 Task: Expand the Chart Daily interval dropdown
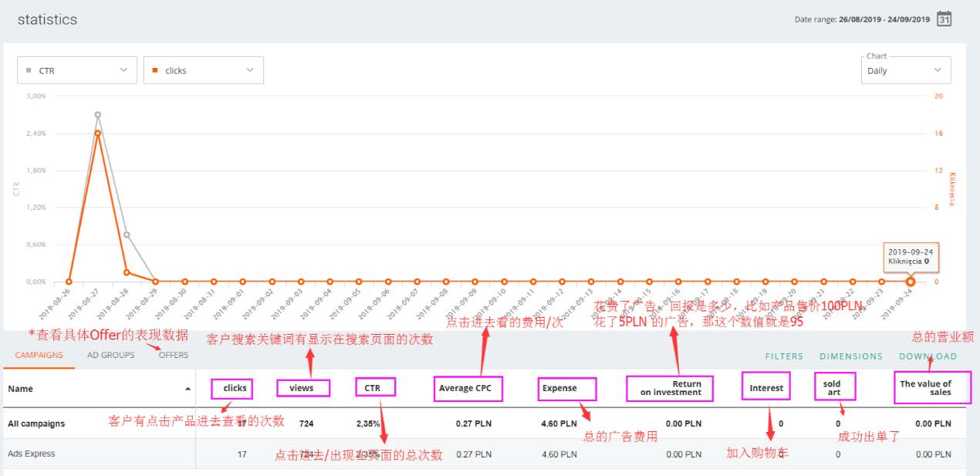coord(906,70)
